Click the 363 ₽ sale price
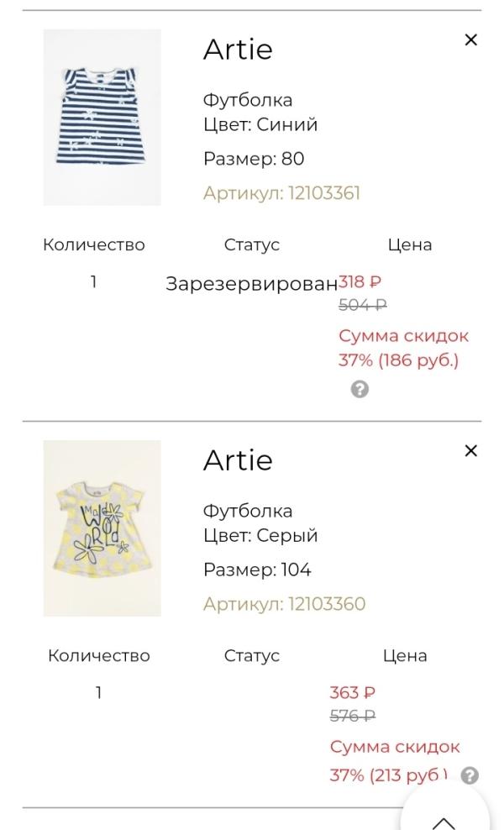Screen dimensions: 504x830 (352, 693)
